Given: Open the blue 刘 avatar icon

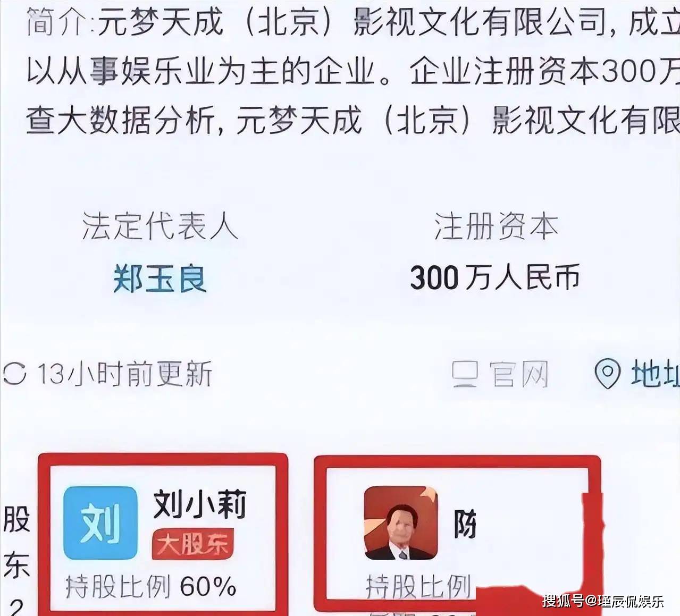Looking at the screenshot, I should pos(100,523).
